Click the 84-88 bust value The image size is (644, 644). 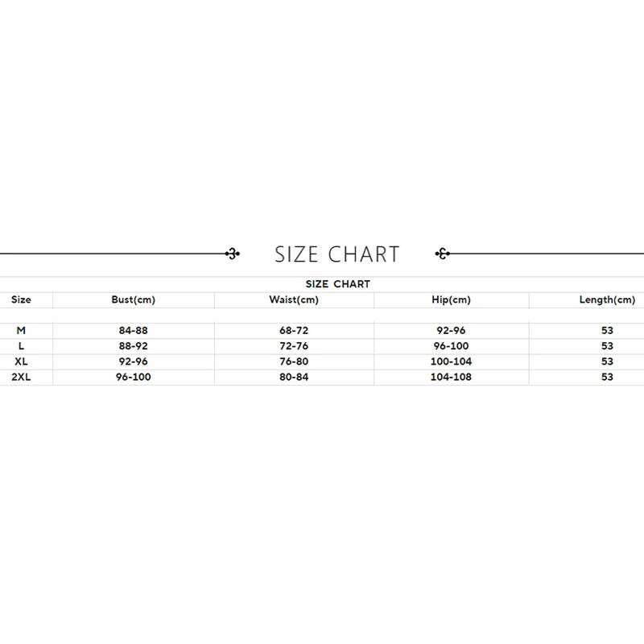tap(133, 331)
